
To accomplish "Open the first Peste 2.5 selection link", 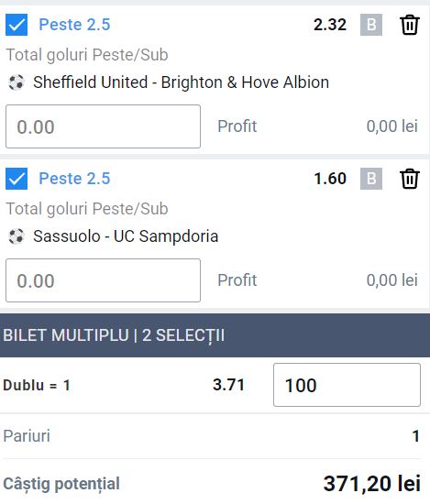I will [74, 25].
